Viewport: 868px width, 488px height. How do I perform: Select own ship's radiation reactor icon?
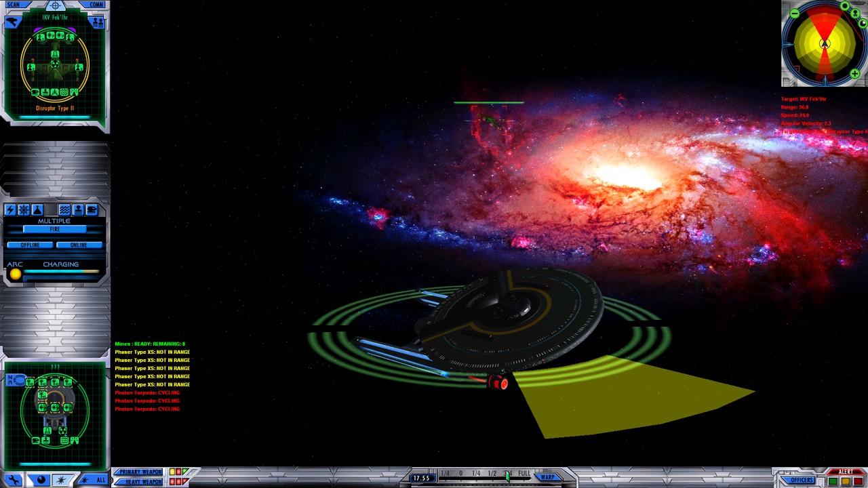pyautogui.click(x=62, y=430)
